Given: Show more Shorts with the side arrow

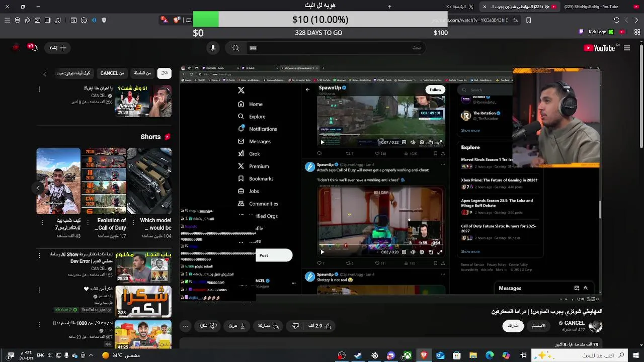Looking at the screenshot, I should tap(38, 188).
